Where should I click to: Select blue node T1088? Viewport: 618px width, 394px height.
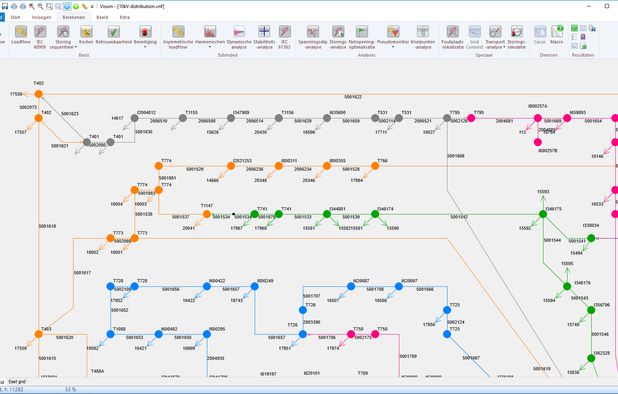pyautogui.click(x=111, y=334)
